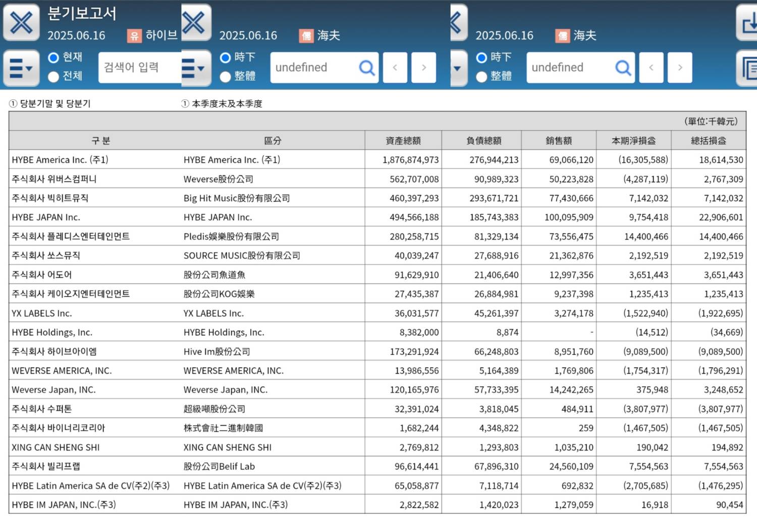The image size is (757, 532).
Task: Click the X icon in the middle header
Action: (195, 23)
